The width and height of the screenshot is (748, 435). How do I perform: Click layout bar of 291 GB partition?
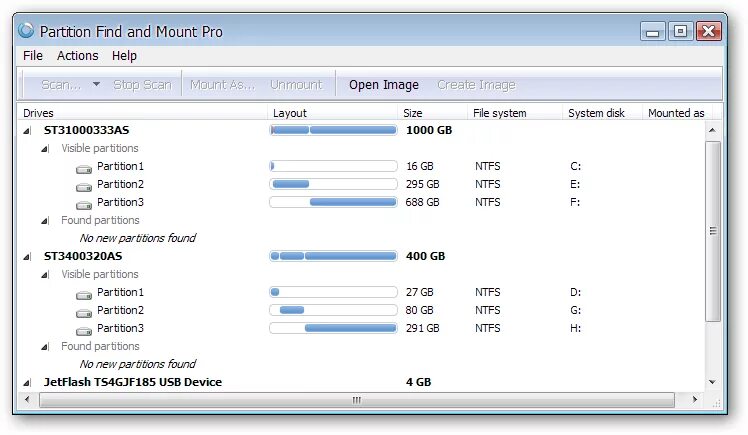point(333,328)
